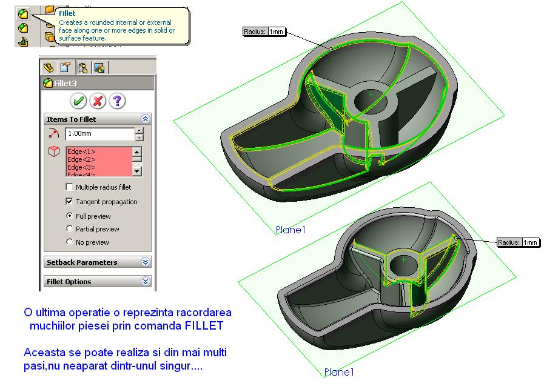Click Plane1 label of upper model
Viewport: 544px width, 392px height.
(x=290, y=230)
